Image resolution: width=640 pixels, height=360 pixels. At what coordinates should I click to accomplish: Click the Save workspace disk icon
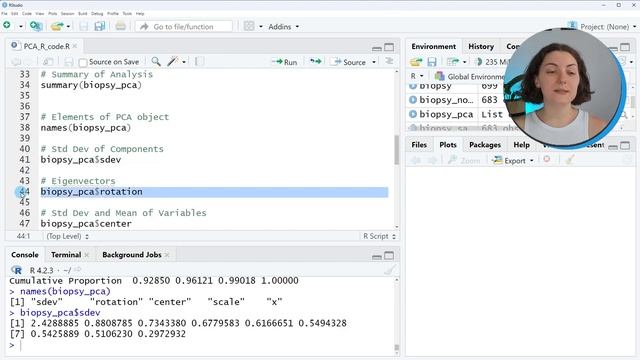[432, 62]
